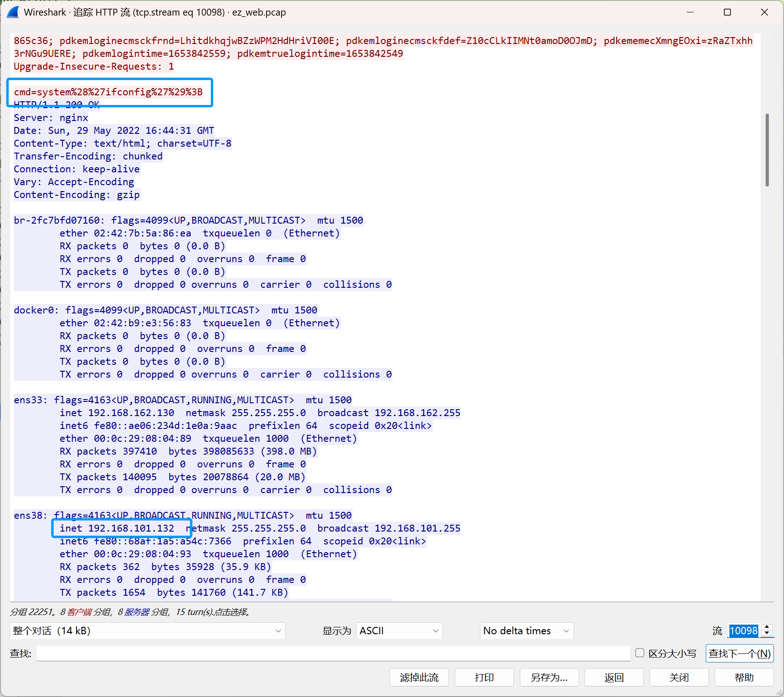Click the 关闭 close button

[x=679, y=677]
